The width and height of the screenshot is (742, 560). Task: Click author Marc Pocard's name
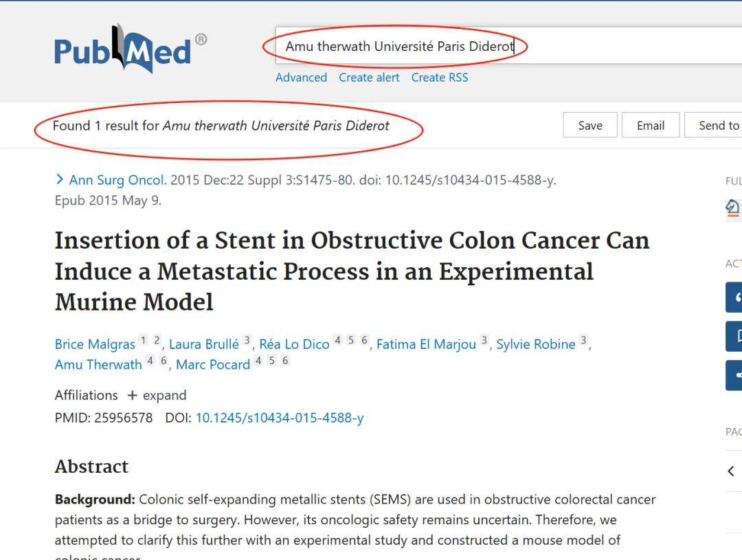213,364
